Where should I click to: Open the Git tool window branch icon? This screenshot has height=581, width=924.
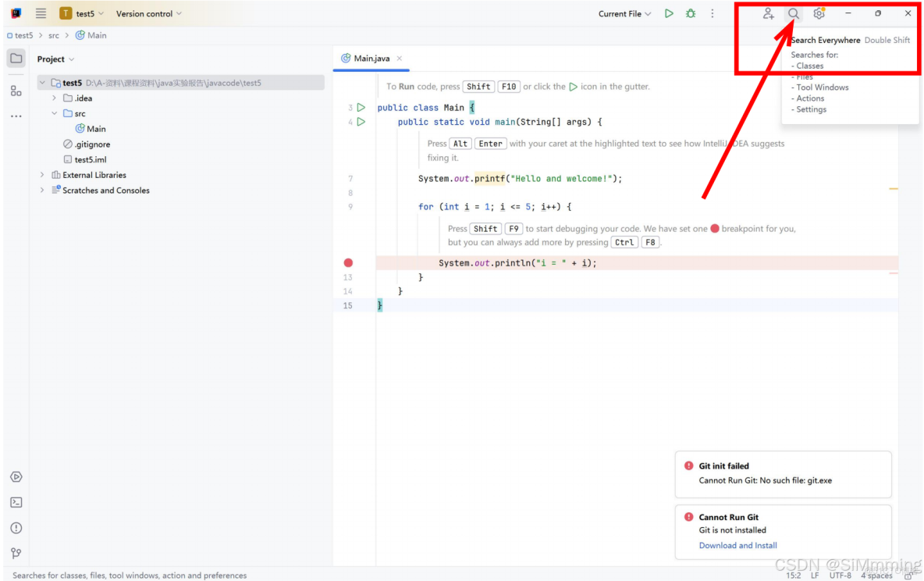pos(16,554)
